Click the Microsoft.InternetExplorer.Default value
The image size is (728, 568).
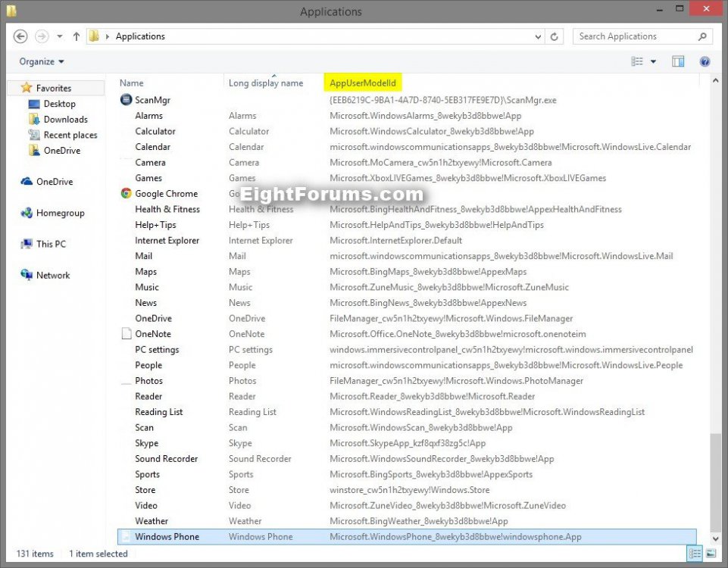(x=395, y=240)
